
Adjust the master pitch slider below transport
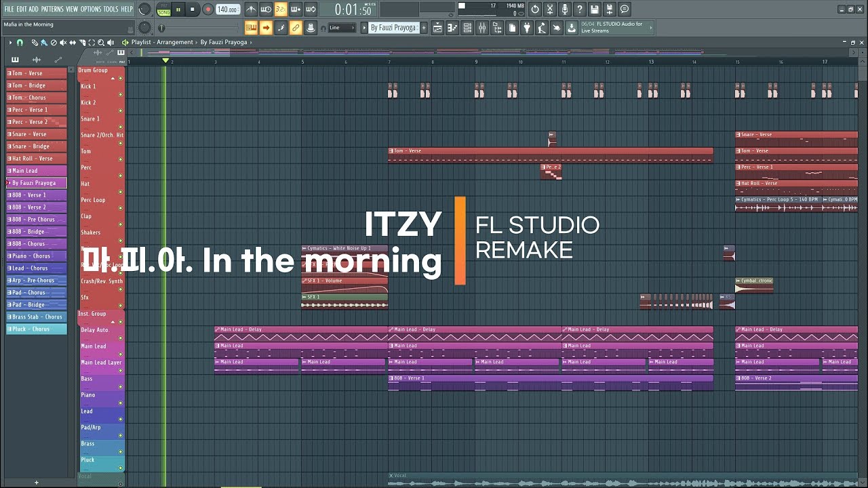(198, 28)
